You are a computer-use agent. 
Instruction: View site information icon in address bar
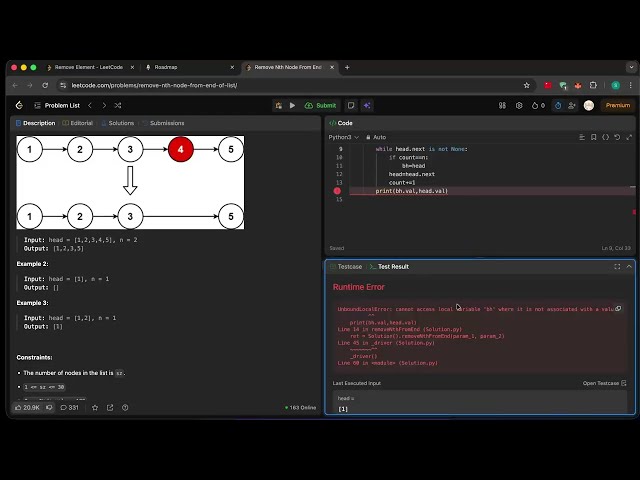click(62, 85)
